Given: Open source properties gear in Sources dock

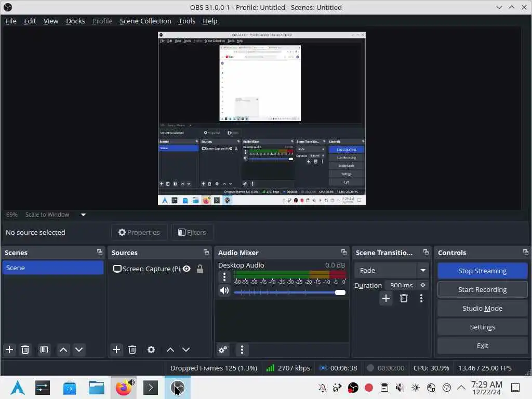Looking at the screenshot, I should 151,350.
